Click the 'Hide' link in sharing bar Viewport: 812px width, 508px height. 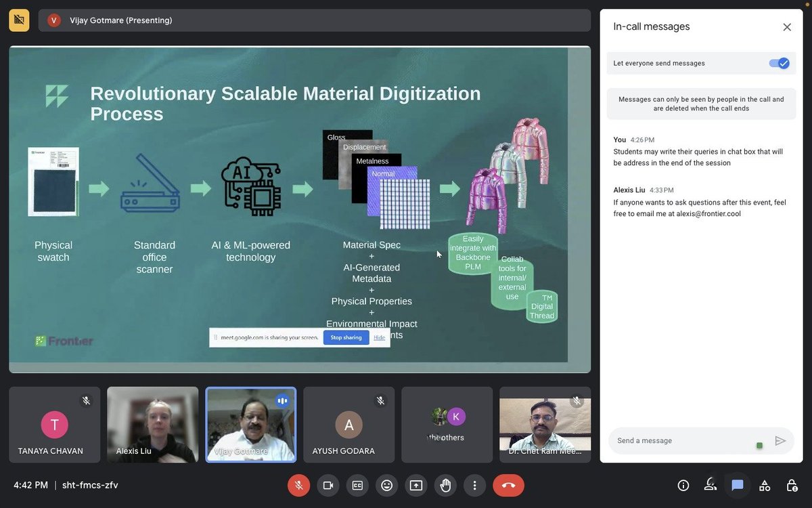[379, 337]
